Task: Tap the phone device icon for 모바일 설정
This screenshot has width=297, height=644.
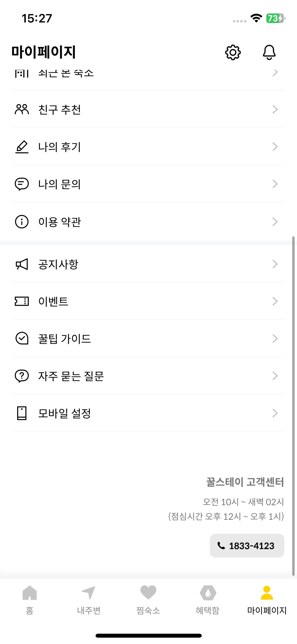Action: tap(22, 413)
